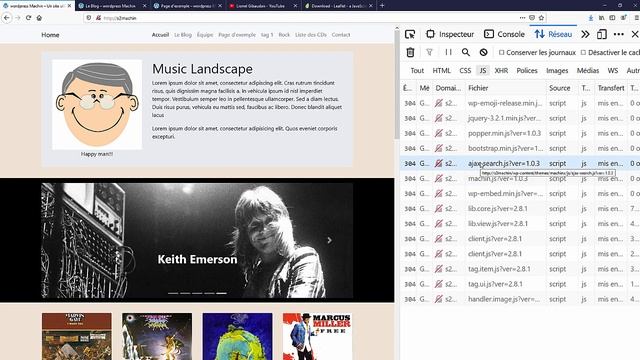Switch to the Download Leaflet browser tab
Screen dimensions: 640x360
[x=338, y=6]
